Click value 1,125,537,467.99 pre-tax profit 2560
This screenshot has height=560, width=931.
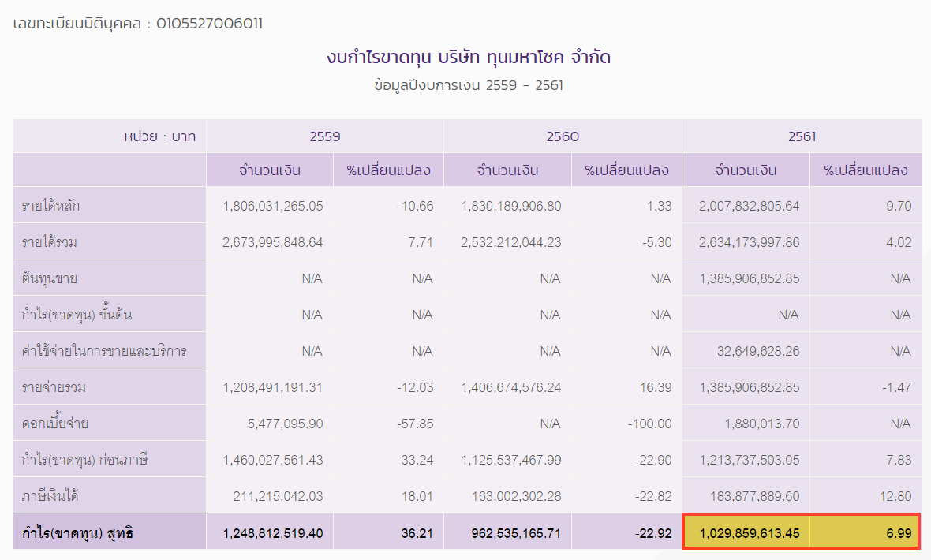tap(511, 460)
